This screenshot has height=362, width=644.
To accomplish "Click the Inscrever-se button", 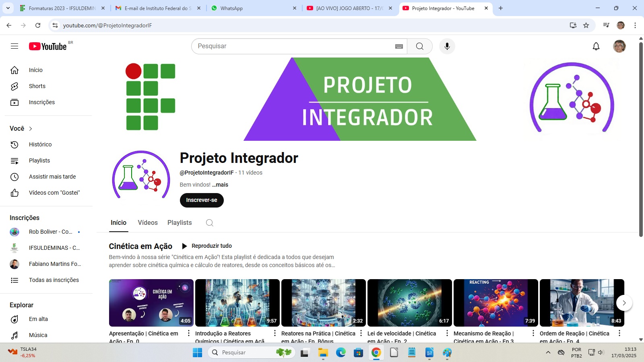I will [202, 200].
